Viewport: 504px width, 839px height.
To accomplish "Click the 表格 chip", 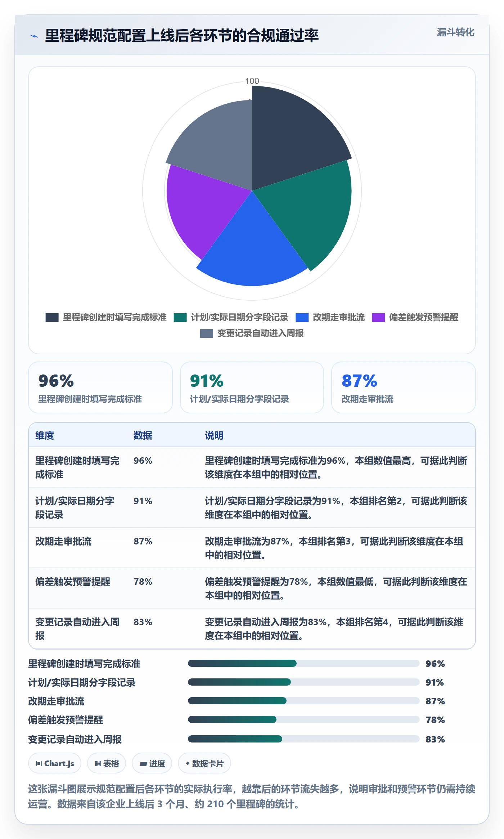I will point(107,763).
